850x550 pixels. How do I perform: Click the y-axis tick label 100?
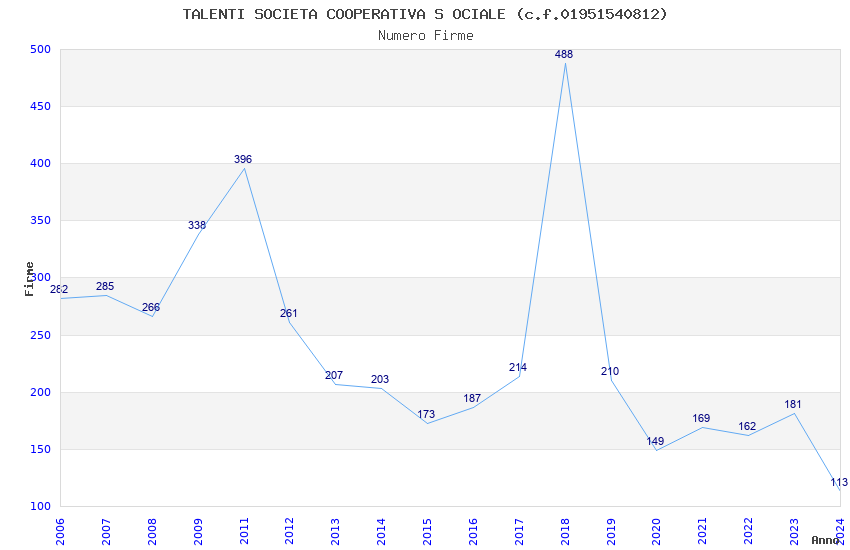pyautogui.click(x=41, y=507)
